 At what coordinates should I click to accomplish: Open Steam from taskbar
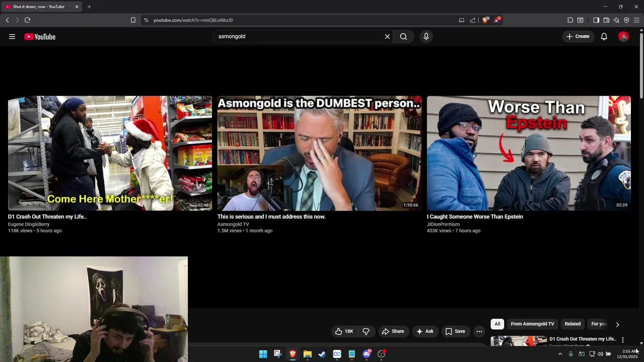point(322,354)
